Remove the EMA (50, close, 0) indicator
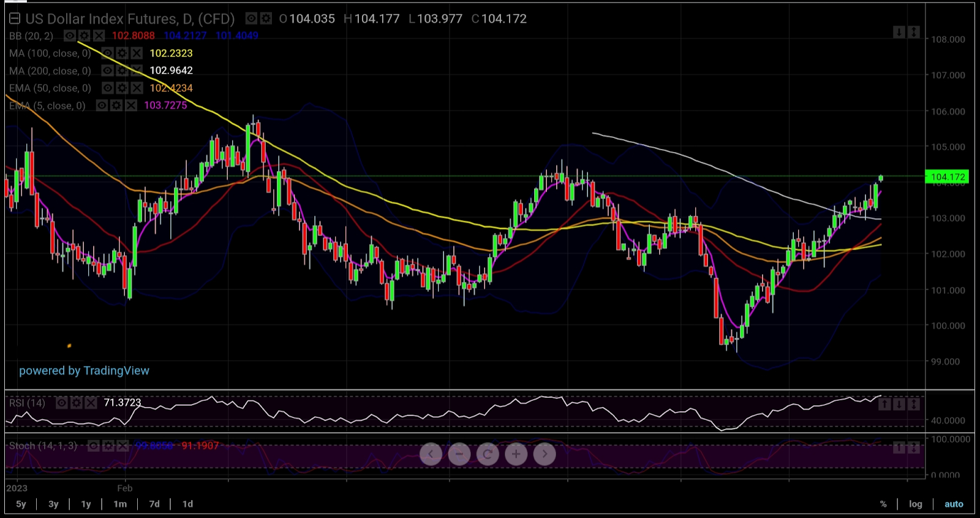This screenshot has height=518, width=980. pyautogui.click(x=137, y=88)
